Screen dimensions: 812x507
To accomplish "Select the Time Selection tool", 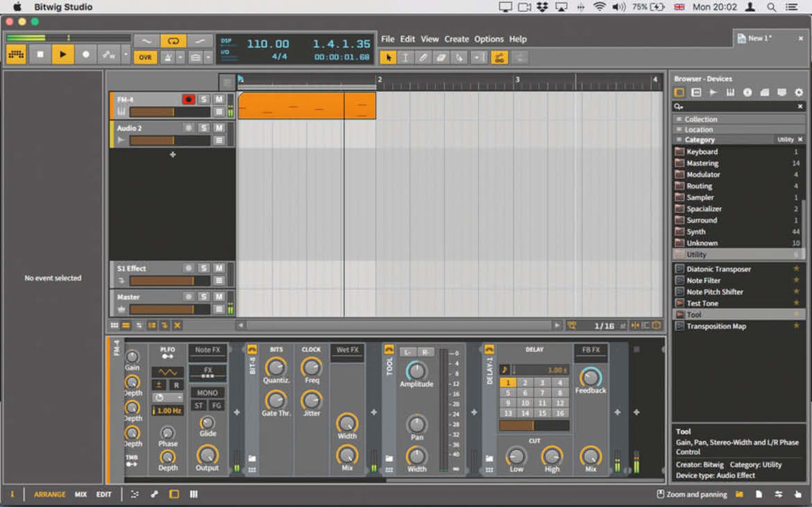I will click(405, 58).
